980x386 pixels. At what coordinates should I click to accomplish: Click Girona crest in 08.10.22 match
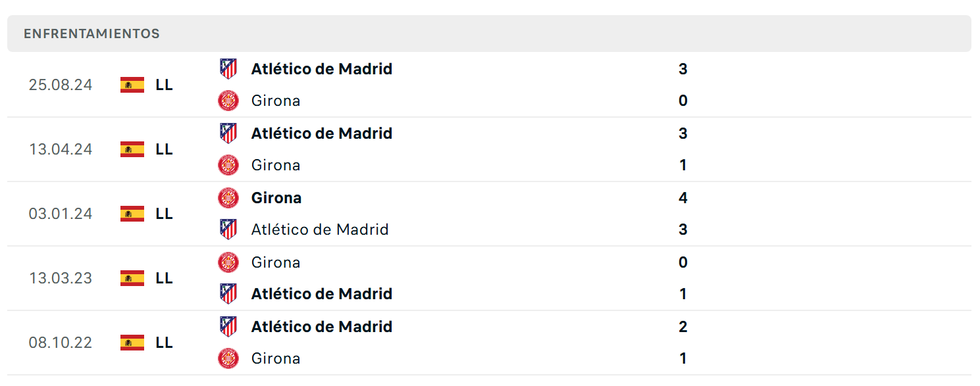pos(228,358)
